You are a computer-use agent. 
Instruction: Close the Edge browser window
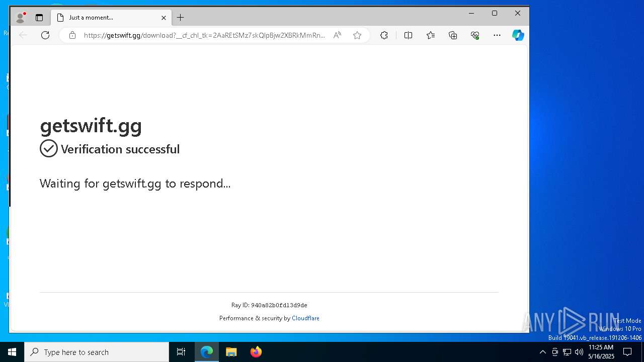pyautogui.click(x=518, y=14)
